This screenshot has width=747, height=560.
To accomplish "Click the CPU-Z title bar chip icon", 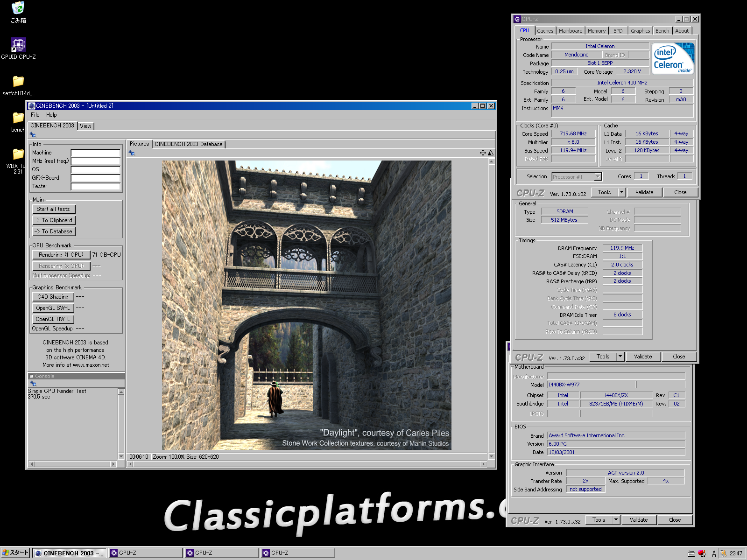I will [517, 19].
